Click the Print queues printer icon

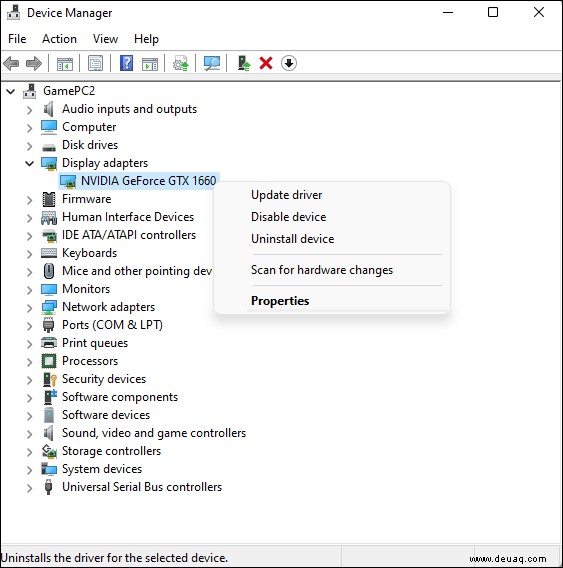[x=49, y=343]
